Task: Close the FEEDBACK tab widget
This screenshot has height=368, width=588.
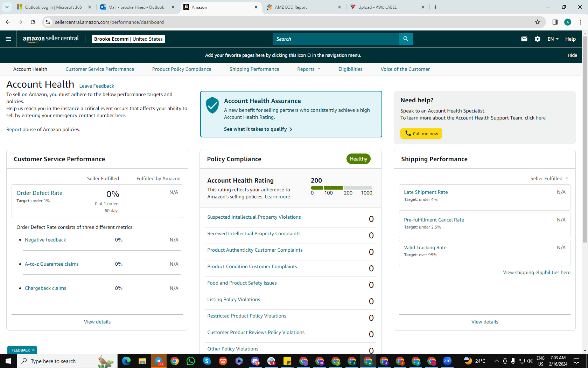Action: (x=33, y=350)
